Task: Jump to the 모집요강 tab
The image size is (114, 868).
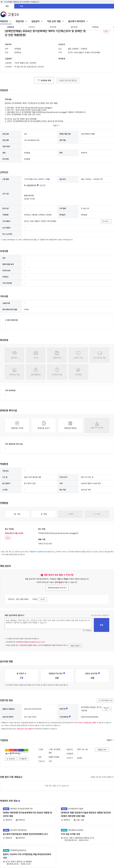Action: 10,27
